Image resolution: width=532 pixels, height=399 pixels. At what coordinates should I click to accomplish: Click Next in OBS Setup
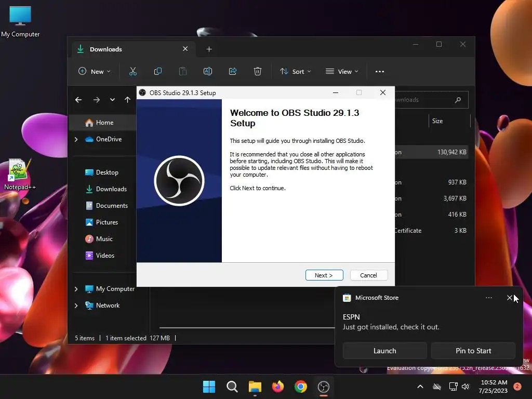(x=324, y=275)
